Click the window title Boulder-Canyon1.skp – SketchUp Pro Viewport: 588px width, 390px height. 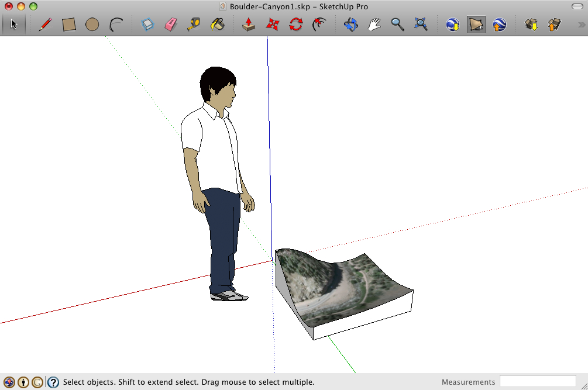(299, 7)
